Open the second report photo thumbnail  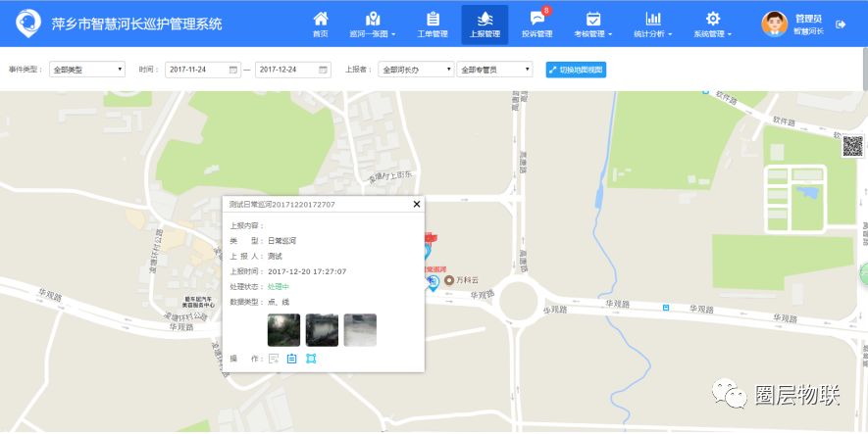(x=322, y=330)
